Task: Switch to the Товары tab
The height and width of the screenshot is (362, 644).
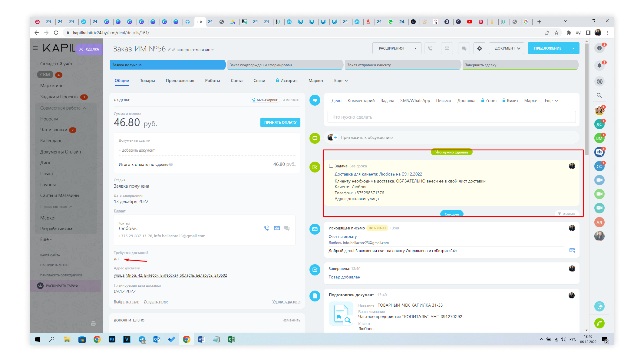Action: tap(147, 81)
